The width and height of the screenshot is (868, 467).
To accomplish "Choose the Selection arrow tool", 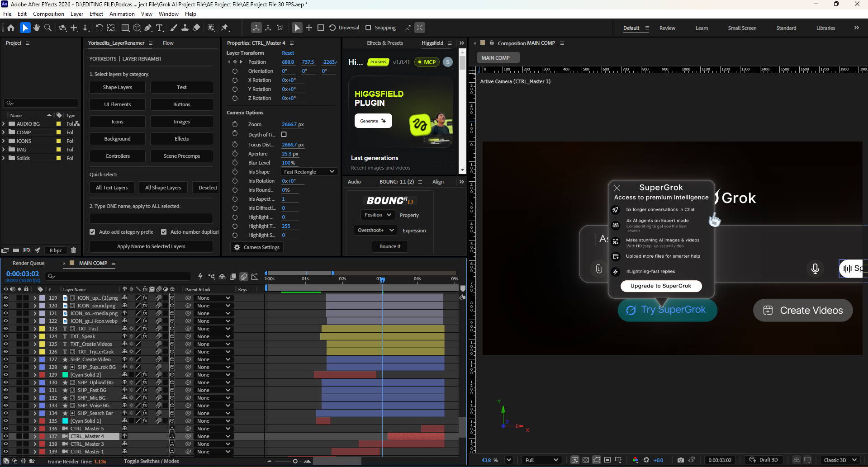I will (25, 28).
